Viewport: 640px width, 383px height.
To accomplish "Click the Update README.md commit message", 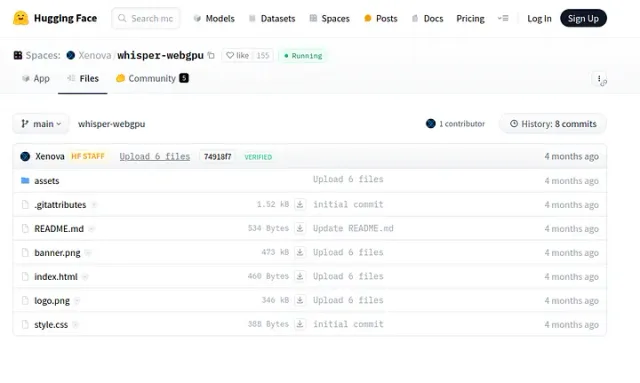I will 353,228.
